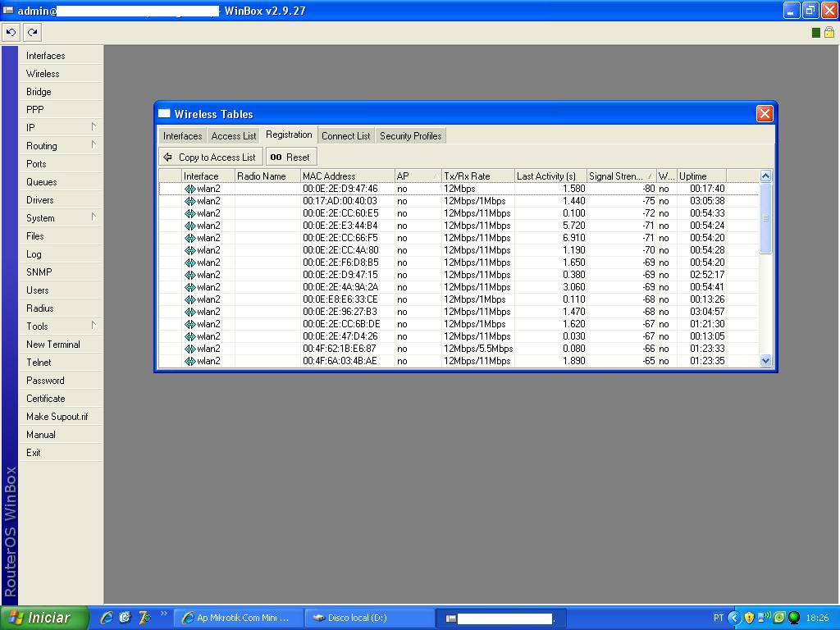
Task: Click scrollbar down arrow in registration table
Action: [765, 361]
